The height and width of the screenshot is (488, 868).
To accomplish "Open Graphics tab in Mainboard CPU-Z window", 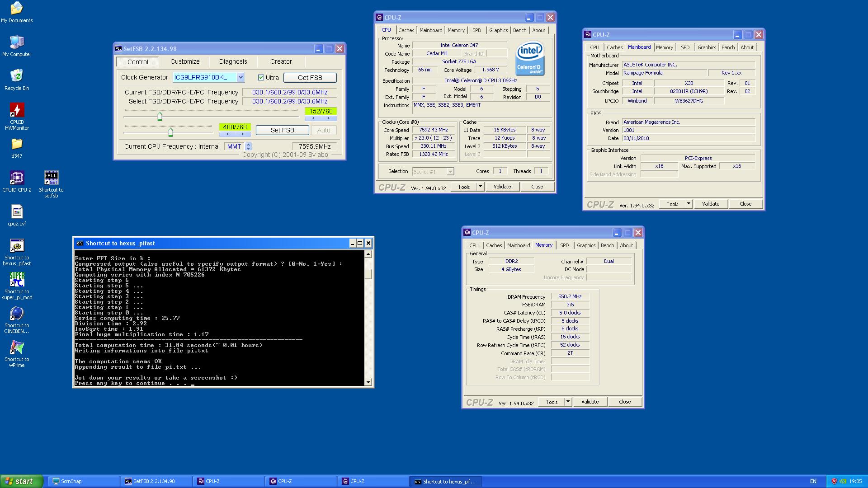I will point(707,47).
